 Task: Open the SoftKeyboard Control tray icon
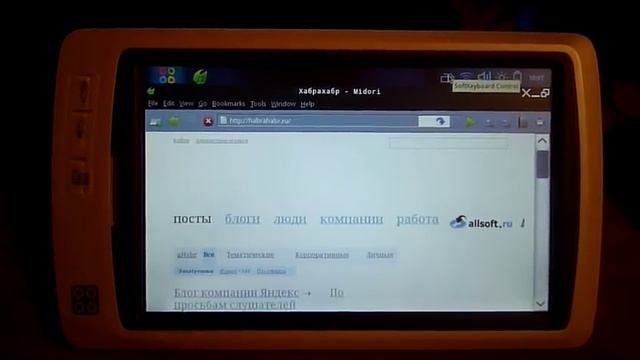pos(447,78)
